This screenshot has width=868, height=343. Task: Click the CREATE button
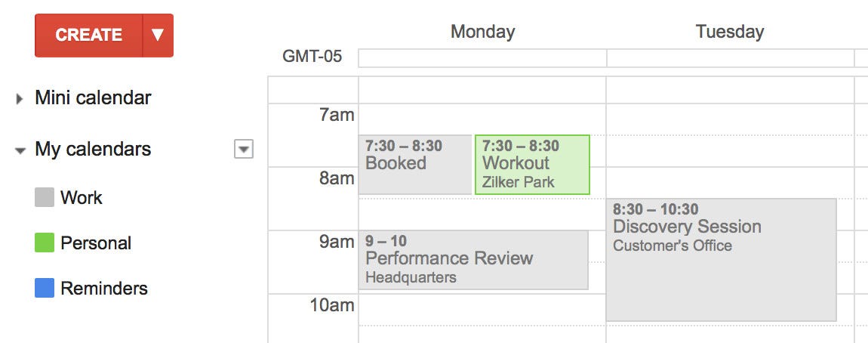(88, 36)
